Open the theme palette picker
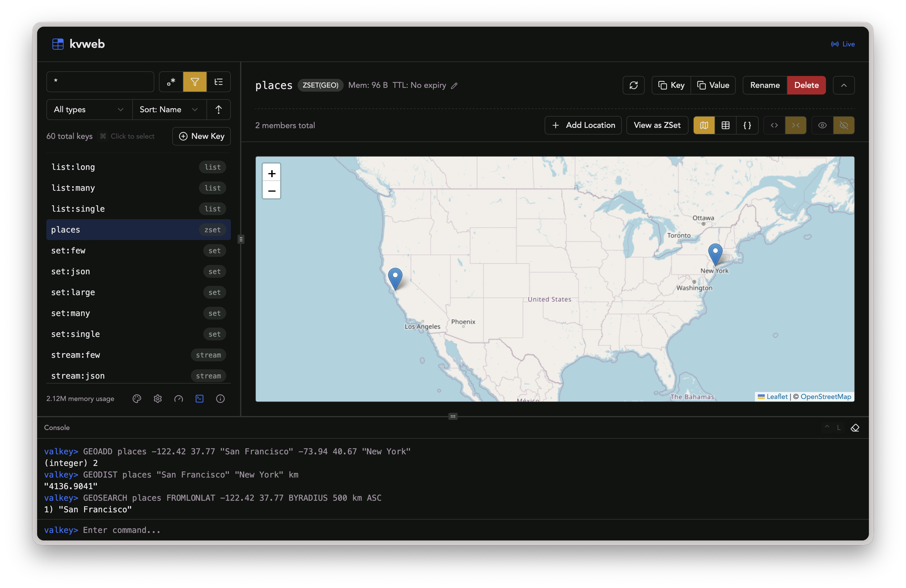 pos(137,398)
